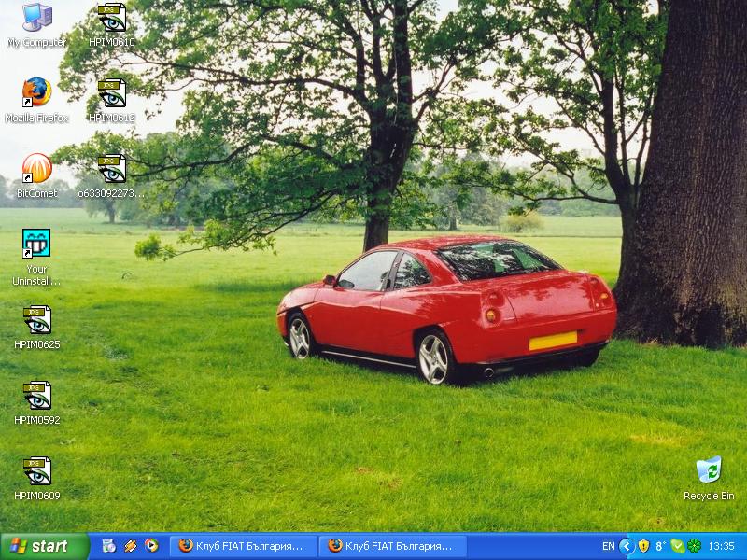Image resolution: width=747 pixels, height=560 pixels.
Task: Open the Start menu
Action: coord(44,546)
